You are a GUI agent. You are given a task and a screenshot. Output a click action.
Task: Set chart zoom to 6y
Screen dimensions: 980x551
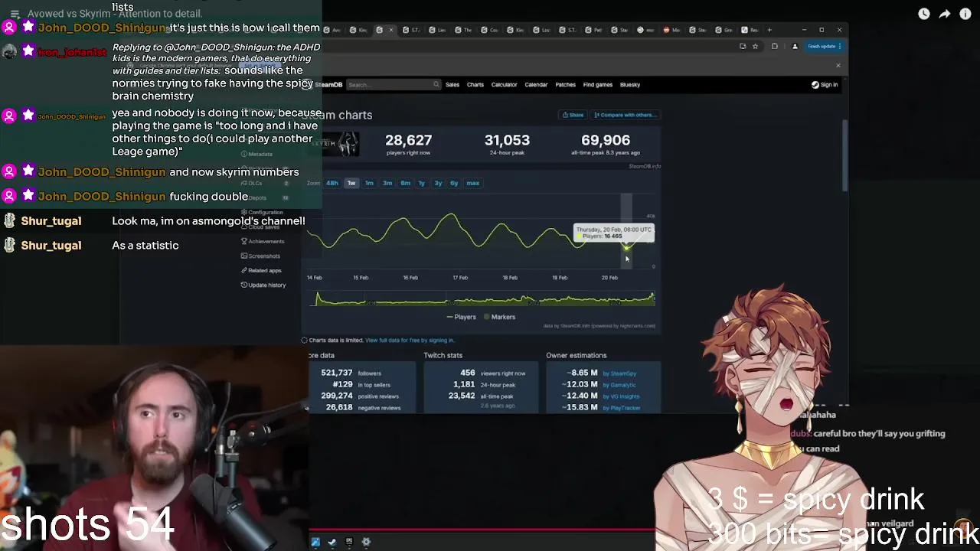[x=454, y=183]
